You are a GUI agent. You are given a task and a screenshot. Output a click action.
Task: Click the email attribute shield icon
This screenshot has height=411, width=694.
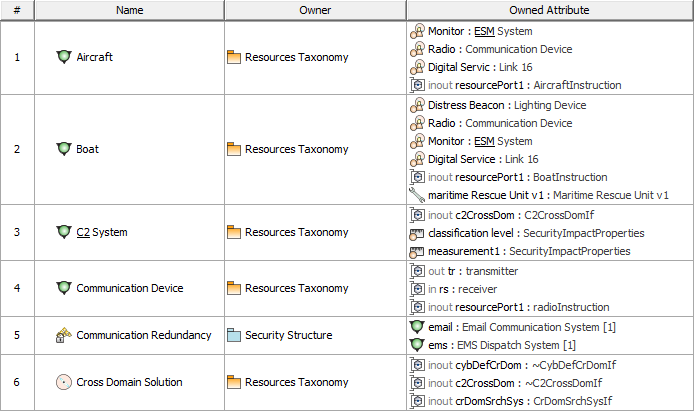click(418, 327)
